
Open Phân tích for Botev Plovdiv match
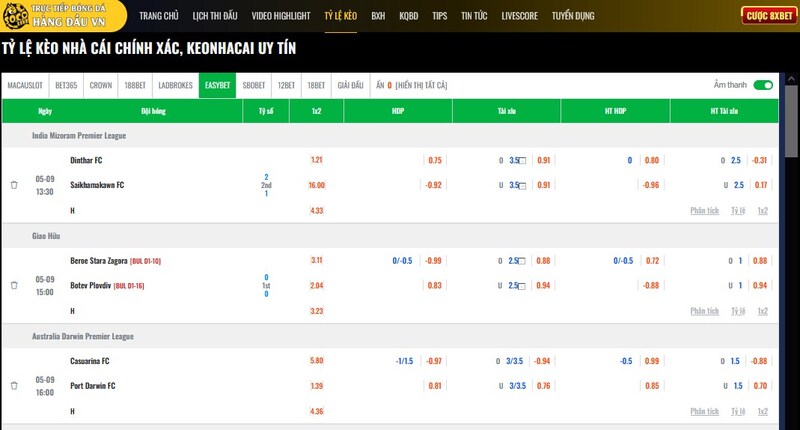tap(704, 311)
